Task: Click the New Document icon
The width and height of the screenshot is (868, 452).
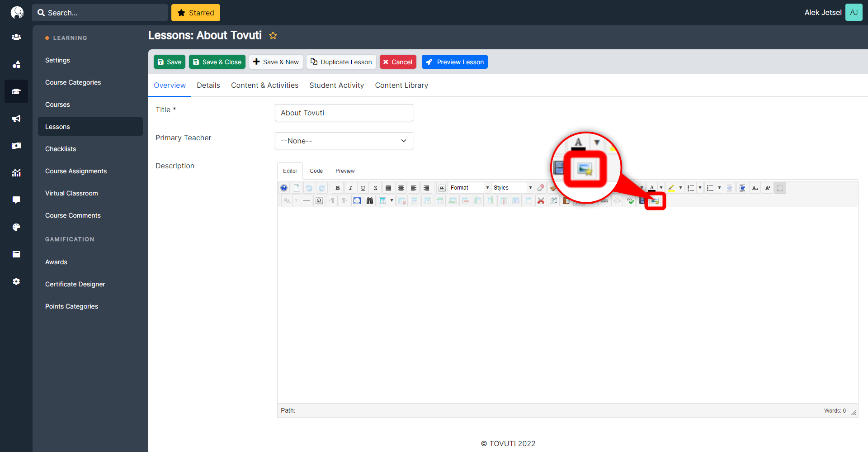Action: pyautogui.click(x=297, y=188)
